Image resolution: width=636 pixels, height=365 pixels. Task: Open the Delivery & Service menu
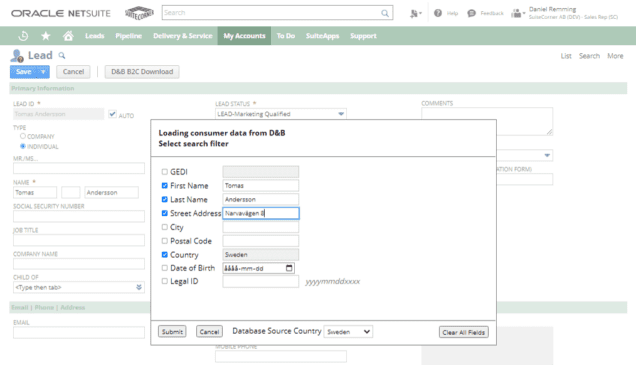[183, 36]
